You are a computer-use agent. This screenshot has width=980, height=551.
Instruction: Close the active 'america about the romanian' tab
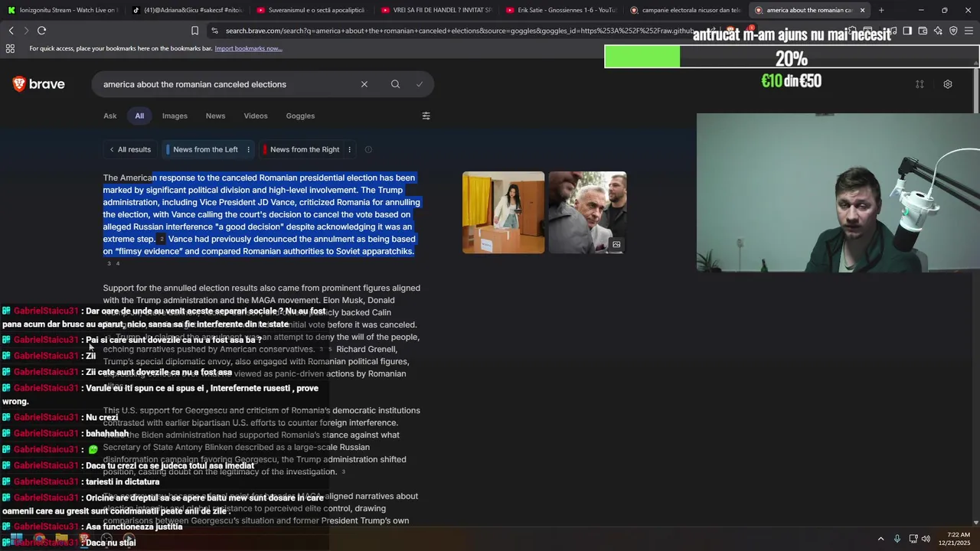coord(863,10)
